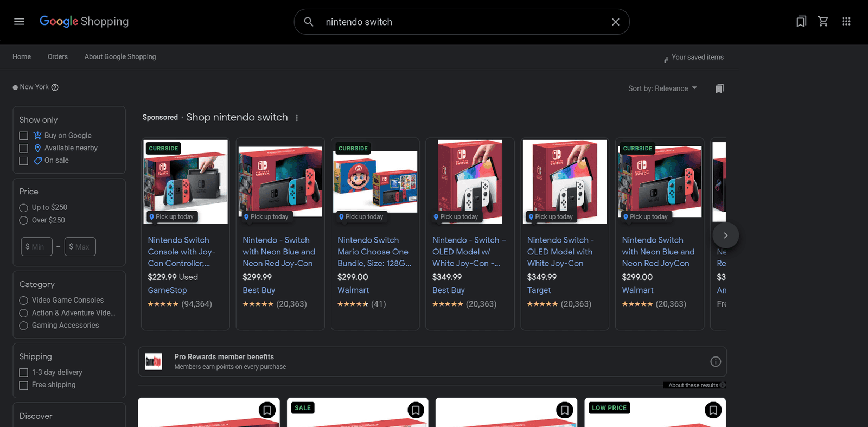Click the search magnifier icon
Screen dimensions: 868x427
click(309, 22)
